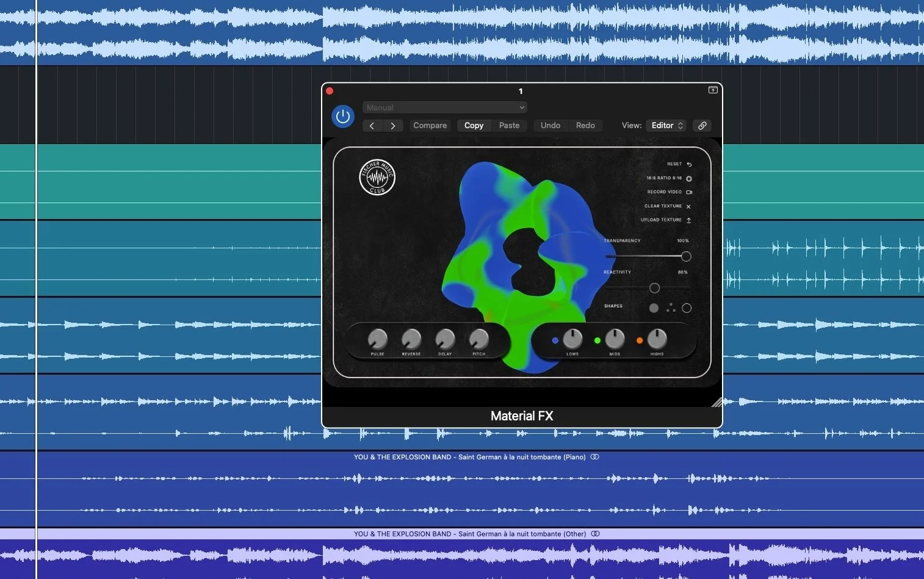
Task: Click the Copy button
Action: [x=474, y=126]
